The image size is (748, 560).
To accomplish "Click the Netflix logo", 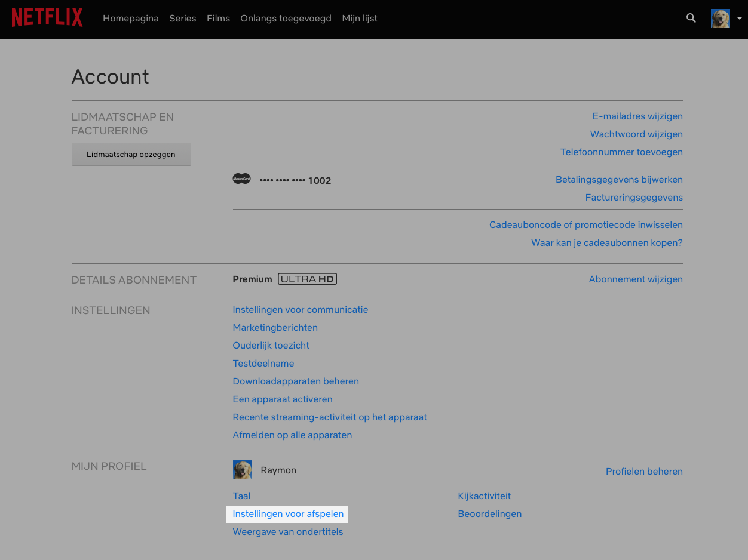I will click(x=47, y=18).
